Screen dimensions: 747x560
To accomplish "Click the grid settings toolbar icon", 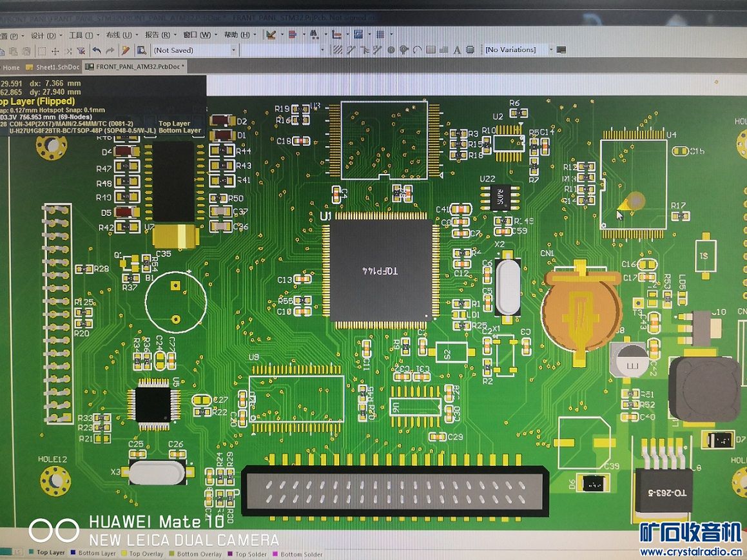I will (x=380, y=35).
